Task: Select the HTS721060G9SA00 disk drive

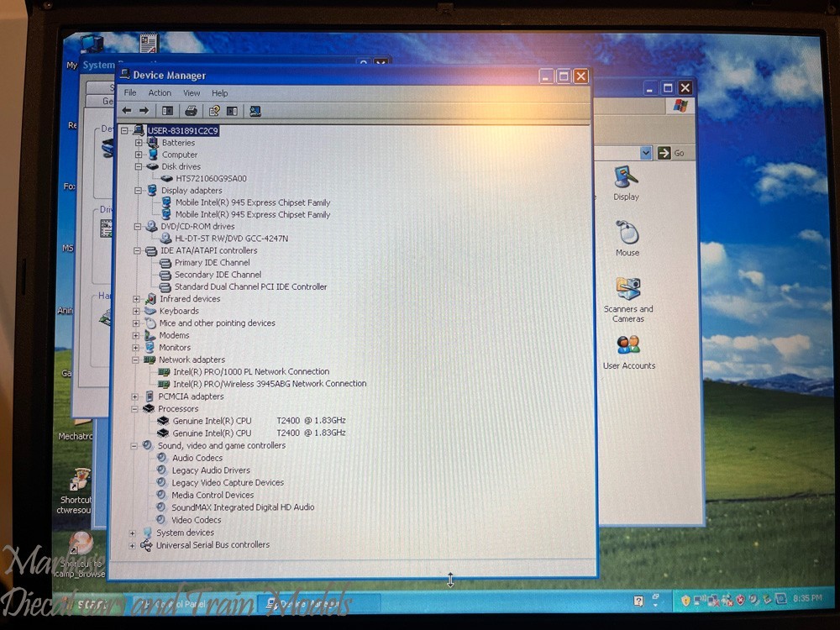Action: click(x=211, y=178)
